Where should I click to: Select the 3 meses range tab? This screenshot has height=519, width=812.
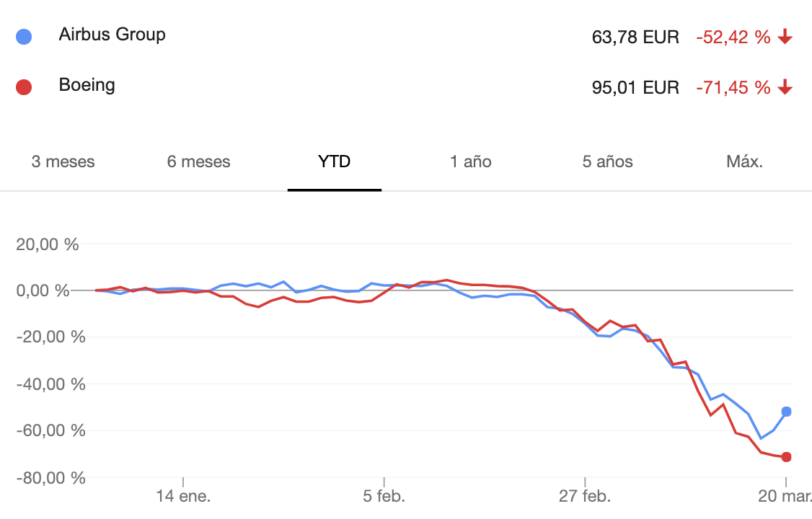click(x=63, y=162)
